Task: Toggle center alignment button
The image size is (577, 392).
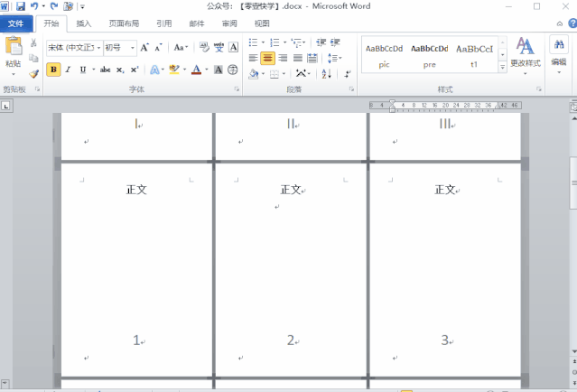Action: [267, 58]
